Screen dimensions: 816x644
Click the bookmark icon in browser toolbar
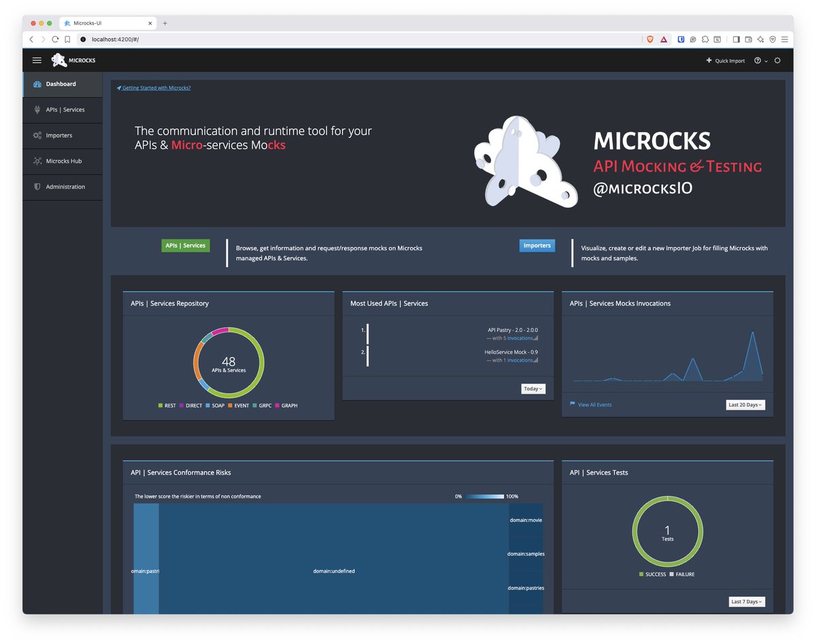(x=67, y=39)
